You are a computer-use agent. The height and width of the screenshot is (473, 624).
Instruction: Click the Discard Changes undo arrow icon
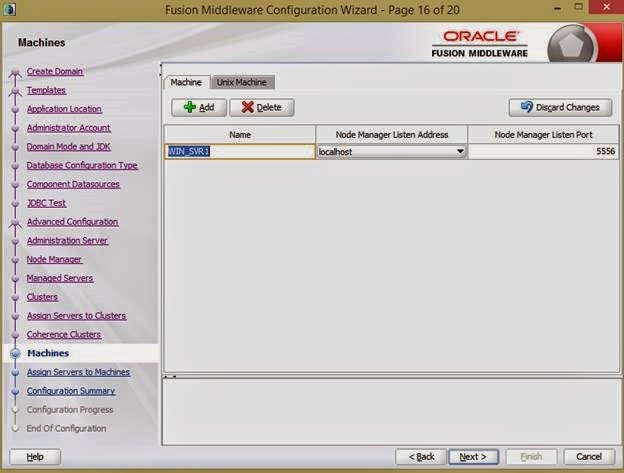[x=526, y=107]
